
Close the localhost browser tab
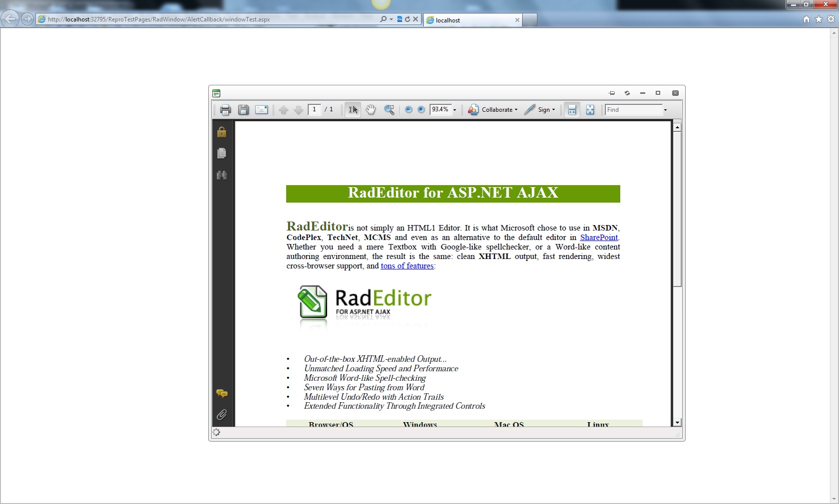pyautogui.click(x=517, y=20)
